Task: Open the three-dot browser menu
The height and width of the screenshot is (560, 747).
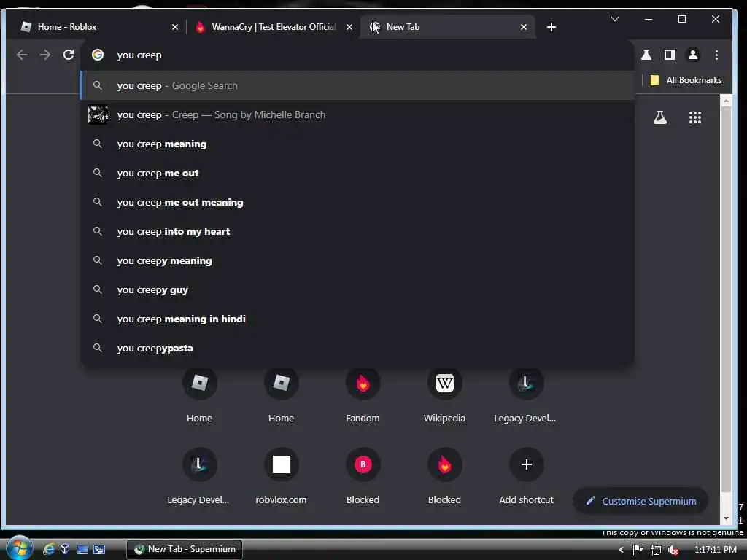Action: coord(716,55)
